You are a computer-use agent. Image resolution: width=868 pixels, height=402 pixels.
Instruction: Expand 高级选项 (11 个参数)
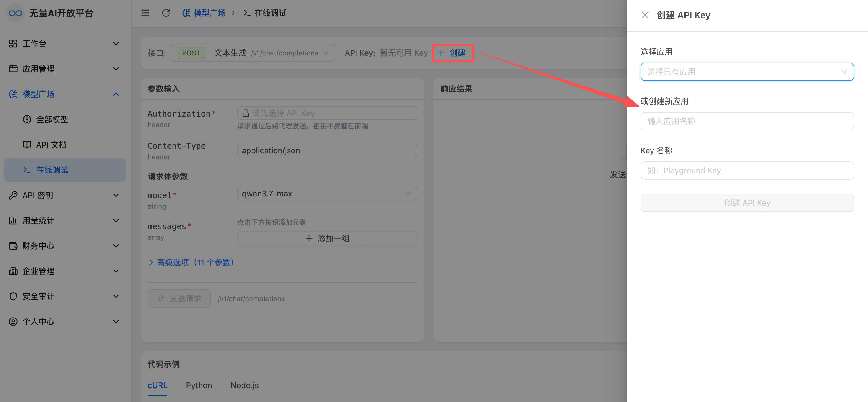(191, 262)
